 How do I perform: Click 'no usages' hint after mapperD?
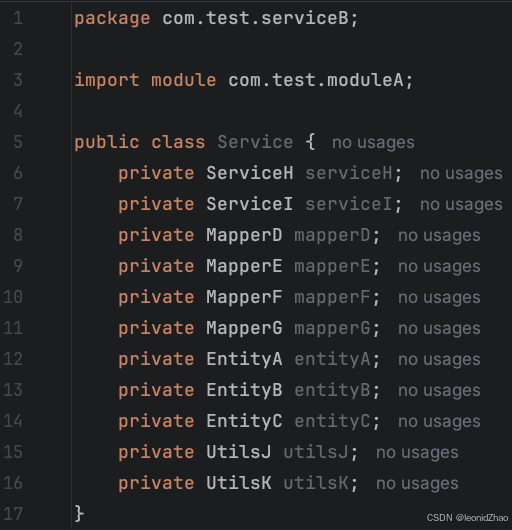[439, 236]
